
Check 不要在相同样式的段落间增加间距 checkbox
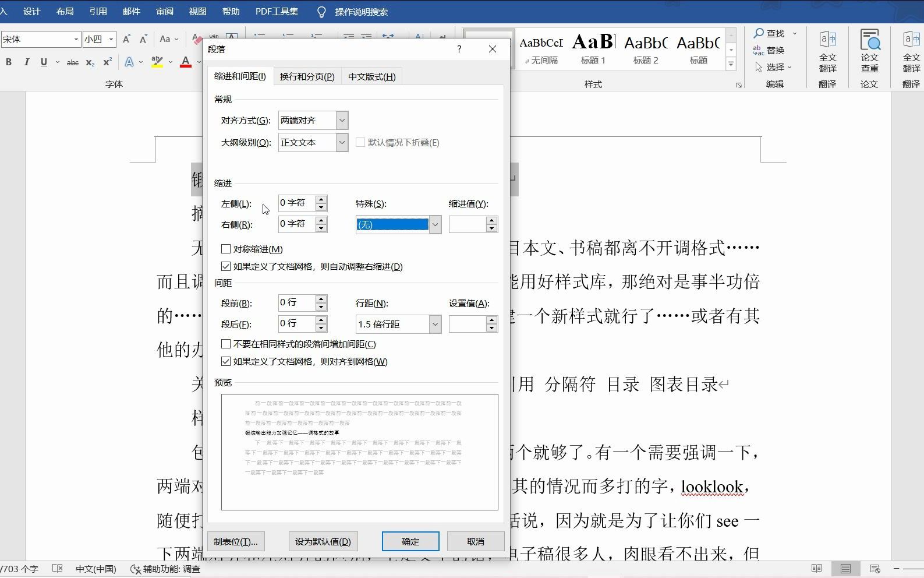pyautogui.click(x=226, y=344)
